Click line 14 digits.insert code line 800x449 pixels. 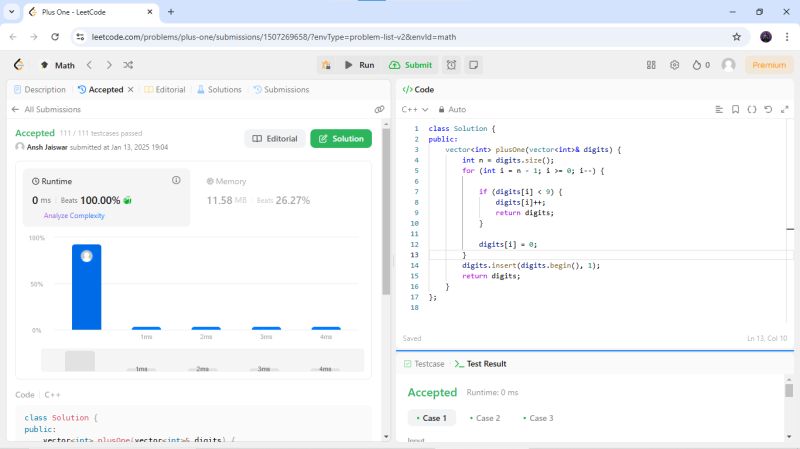click(531, 265)
